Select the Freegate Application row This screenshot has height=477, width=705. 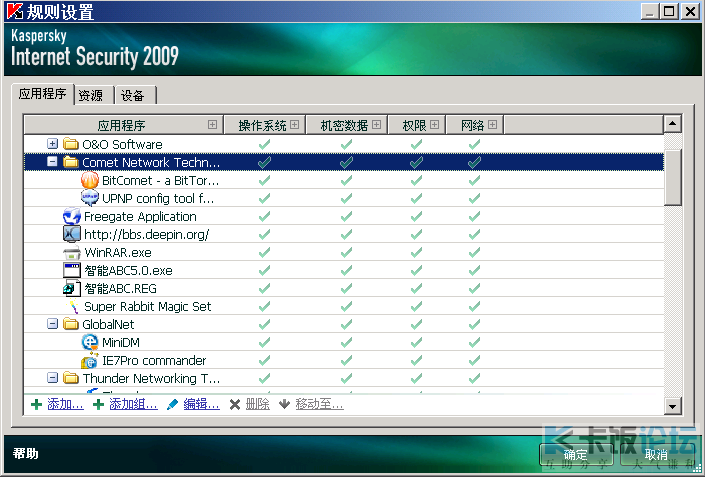pyautogui.click(x=344, y=216)
